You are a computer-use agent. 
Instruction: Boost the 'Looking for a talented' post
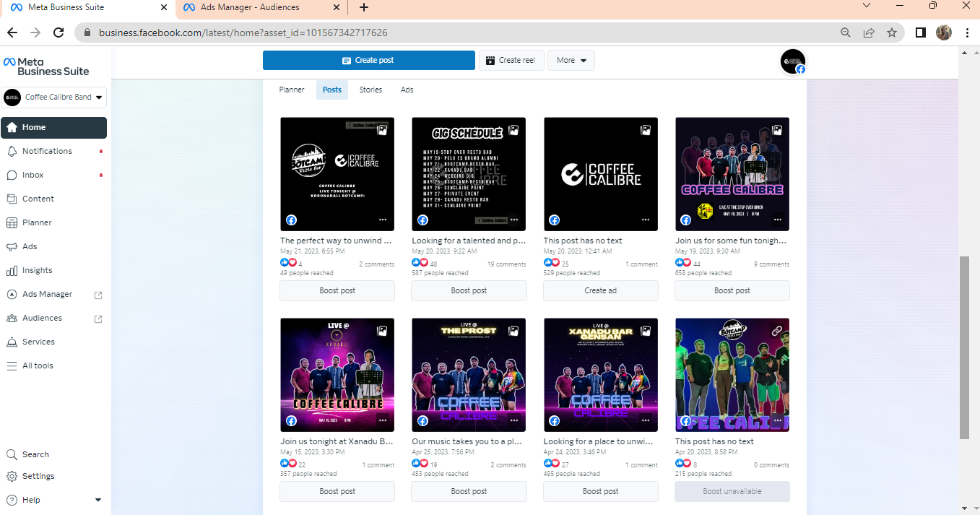pos(469,290)
